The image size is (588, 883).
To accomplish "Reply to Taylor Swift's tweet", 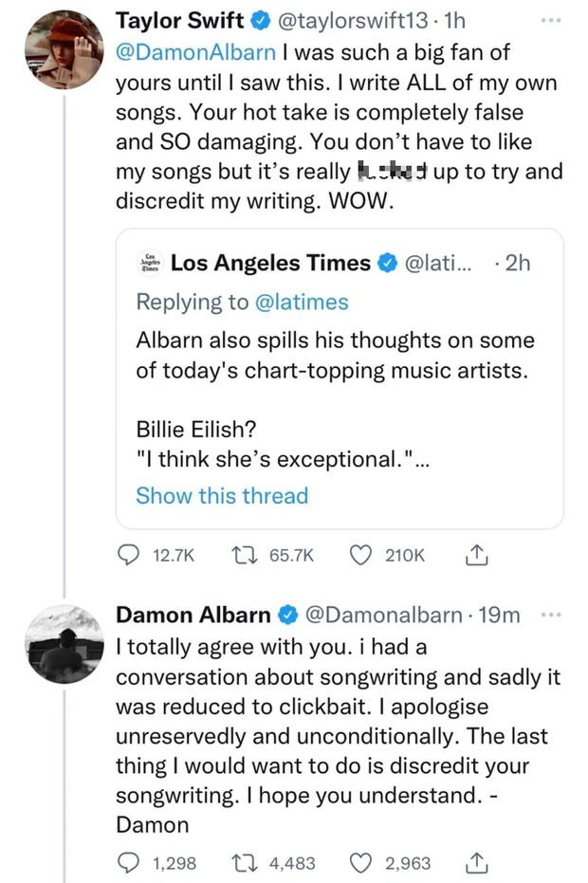I will click(x=129, y=555).
